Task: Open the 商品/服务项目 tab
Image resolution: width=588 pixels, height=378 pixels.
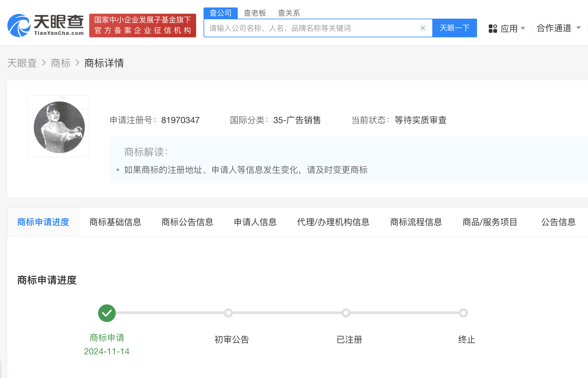Action: pyautogui.click(x=489, y=222)
